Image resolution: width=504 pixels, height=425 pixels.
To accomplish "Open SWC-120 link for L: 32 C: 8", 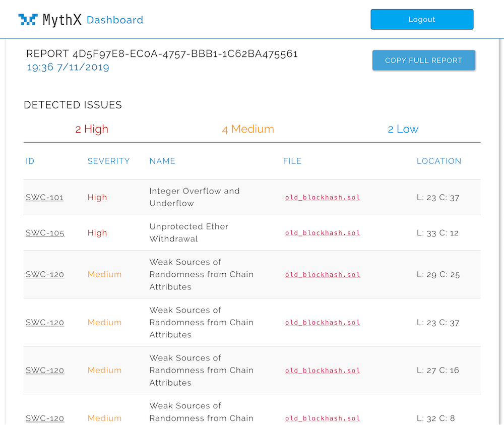I will coord(45,418).
